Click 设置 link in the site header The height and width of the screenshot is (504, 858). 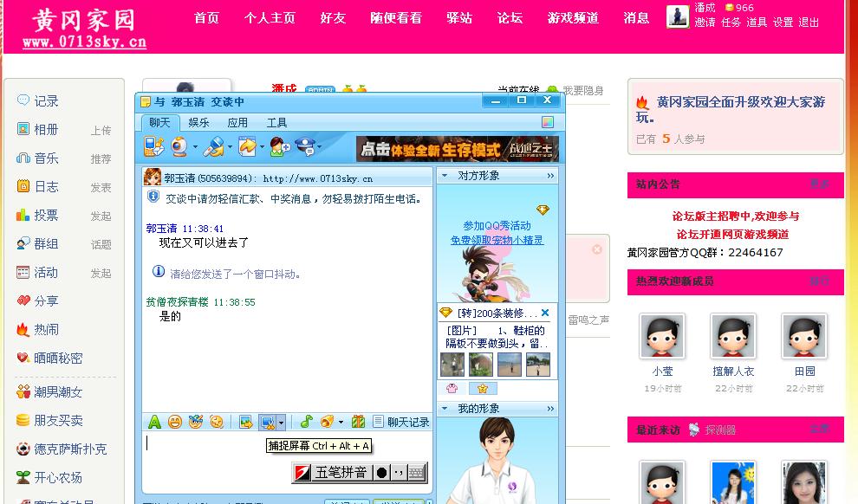pyautogui.click(x=783, y=23)
